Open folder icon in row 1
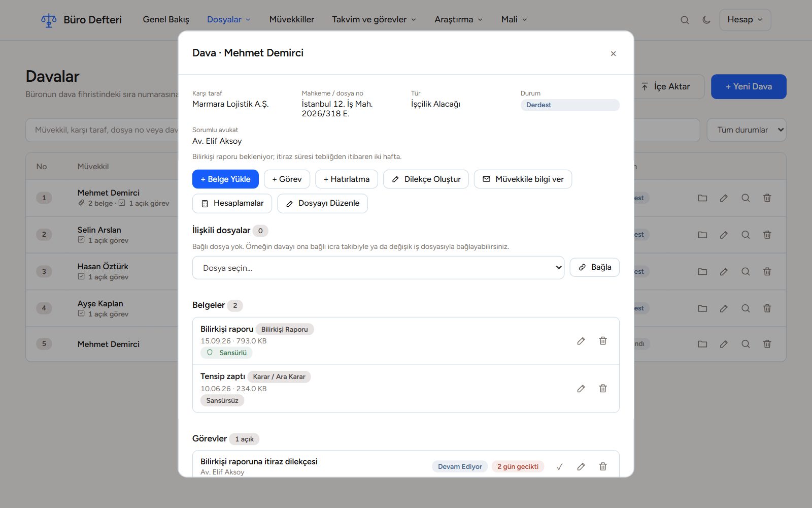 [702, 198]
